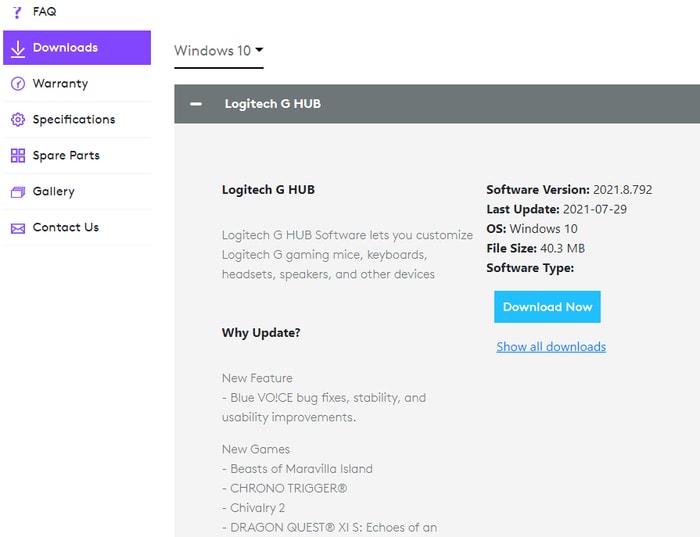Click the New Feature text line

point(257,378)
